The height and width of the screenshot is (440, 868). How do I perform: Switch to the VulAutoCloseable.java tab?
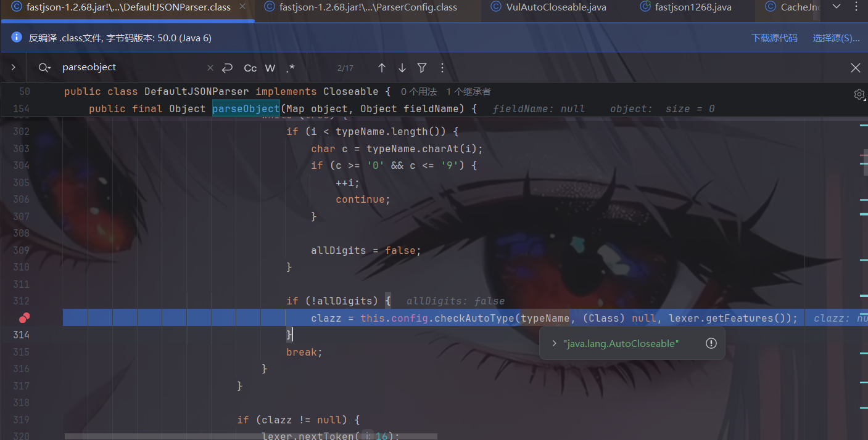coord(555,7)
